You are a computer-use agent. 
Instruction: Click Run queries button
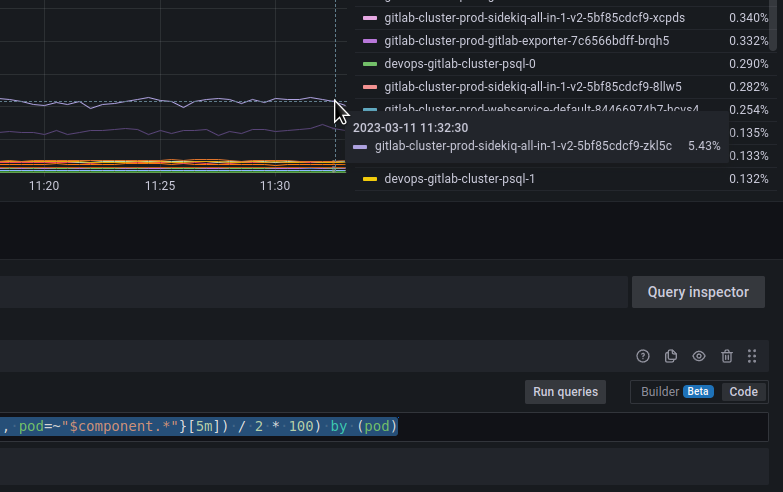(565, 392)
